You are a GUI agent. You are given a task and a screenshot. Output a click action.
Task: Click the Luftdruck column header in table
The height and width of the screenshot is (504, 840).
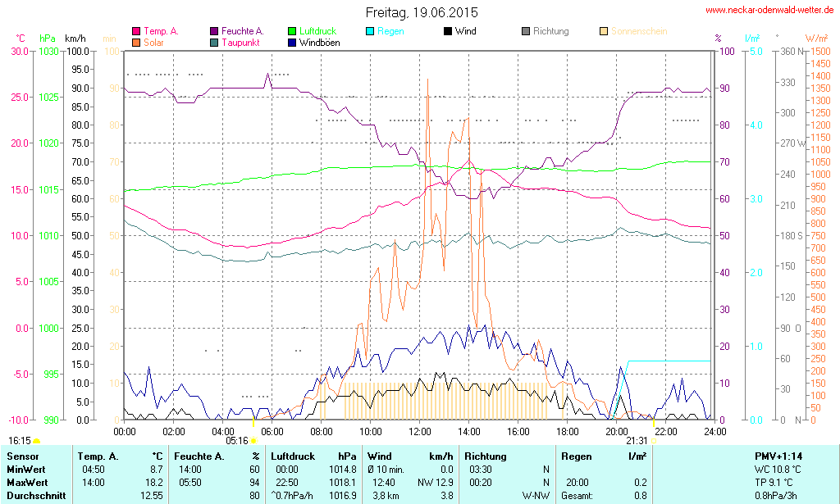click(x=294, y=456)
